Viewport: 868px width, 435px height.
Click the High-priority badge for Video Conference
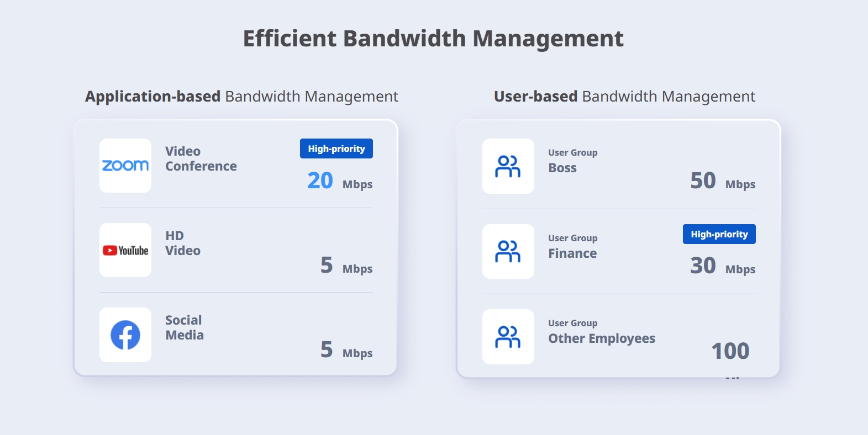click(x=336, y=148)
